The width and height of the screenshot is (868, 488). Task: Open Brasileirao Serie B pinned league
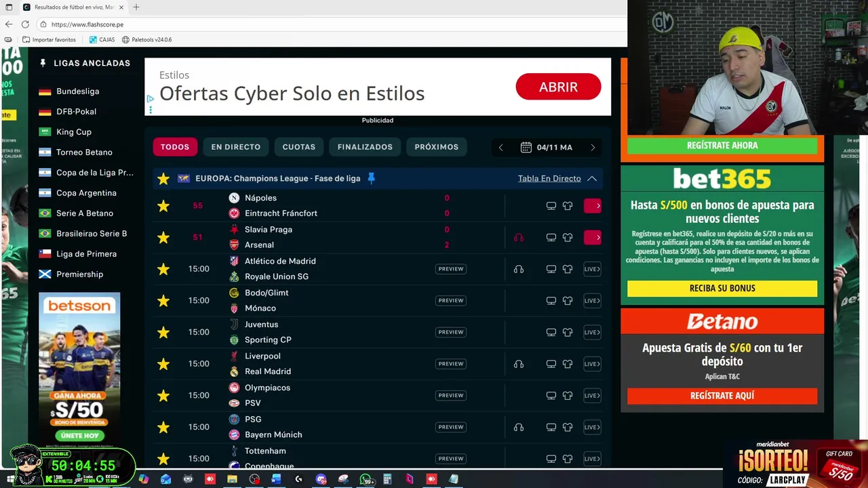pyautogui.click(x=91, y=234)
